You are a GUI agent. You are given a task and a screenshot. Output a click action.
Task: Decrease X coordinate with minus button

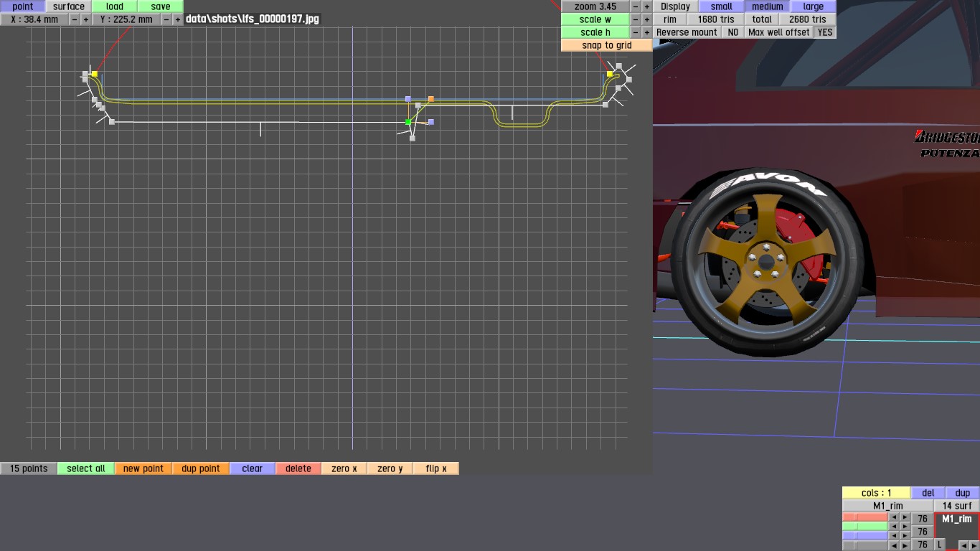(x=75, y=19)
